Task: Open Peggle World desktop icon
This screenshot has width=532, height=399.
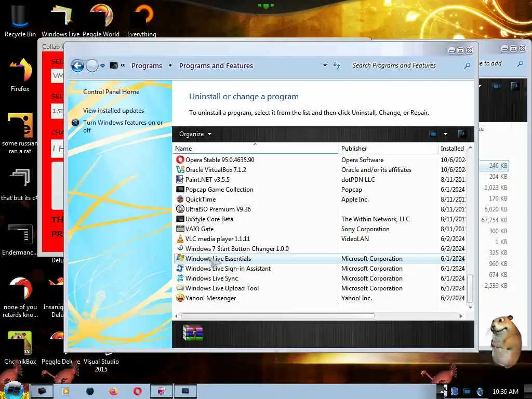Action: pyautogui.click(x=101, y=19)
